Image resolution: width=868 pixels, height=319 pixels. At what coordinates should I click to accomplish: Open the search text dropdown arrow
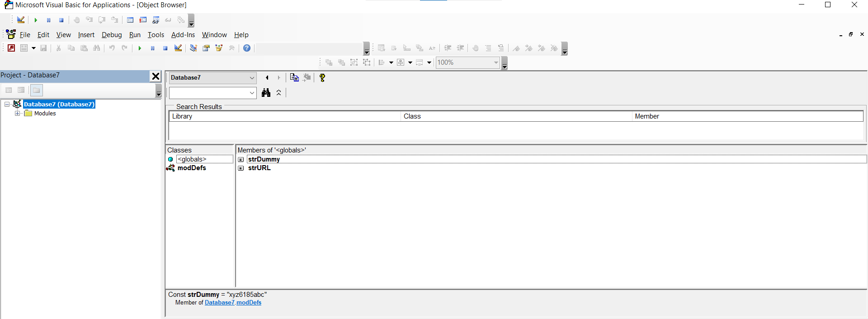[252, 93]
